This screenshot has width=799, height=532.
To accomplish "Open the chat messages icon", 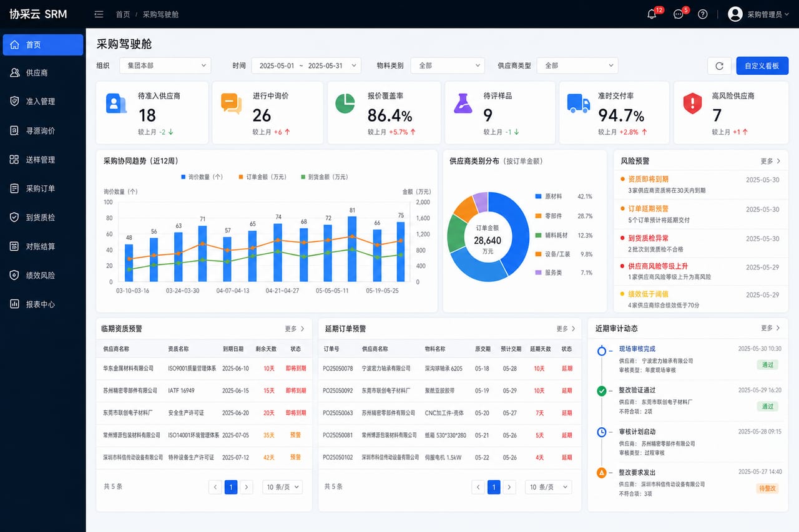I will [x=679, y=14].
